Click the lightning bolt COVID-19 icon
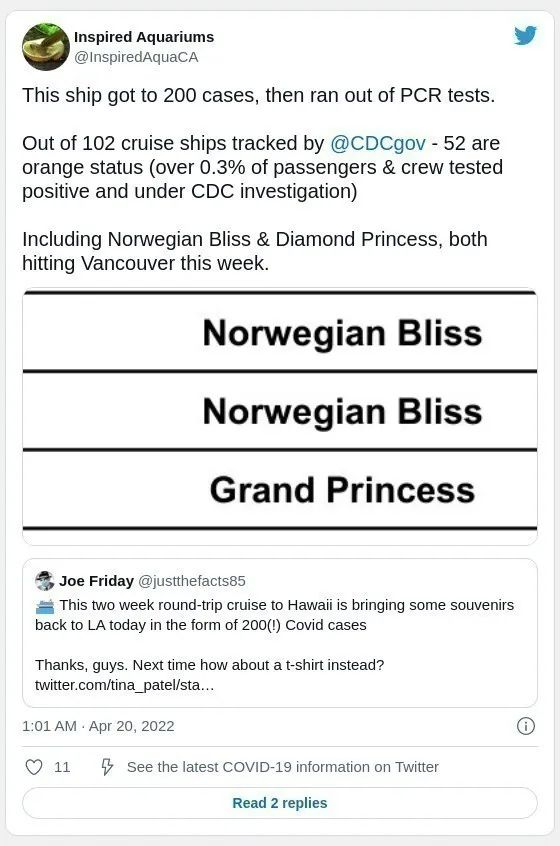This screenshot has height=846, width=560. [107, 767]
